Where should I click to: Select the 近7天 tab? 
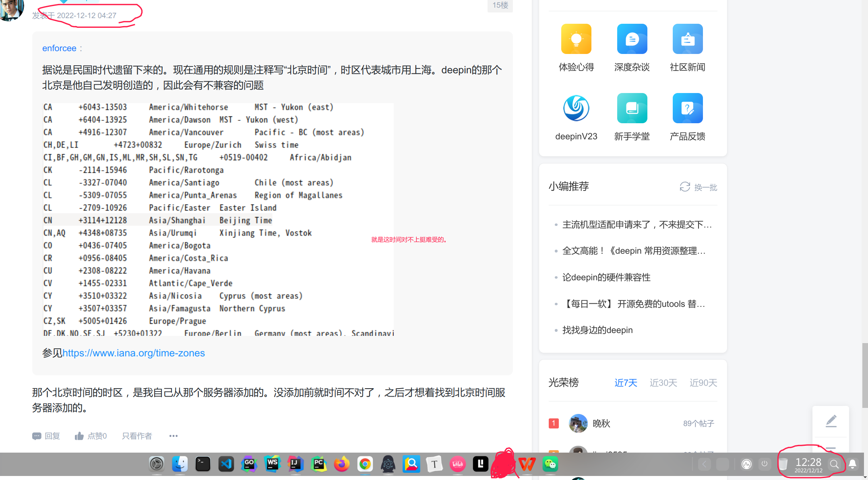[626, 383]
